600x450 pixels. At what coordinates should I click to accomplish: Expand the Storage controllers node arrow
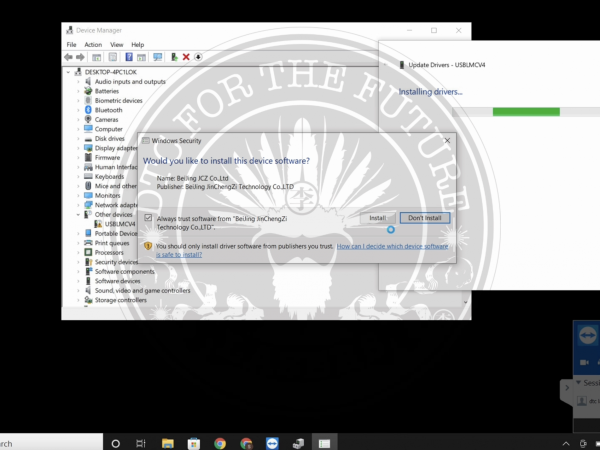point(78,300)
